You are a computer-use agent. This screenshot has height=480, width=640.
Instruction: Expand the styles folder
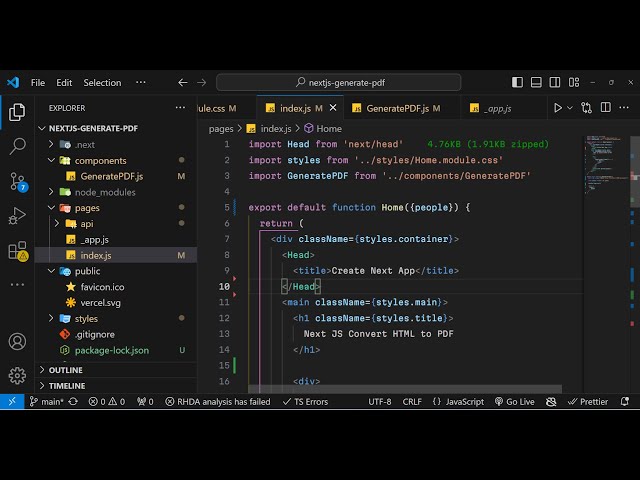click(x=86, y=319)
